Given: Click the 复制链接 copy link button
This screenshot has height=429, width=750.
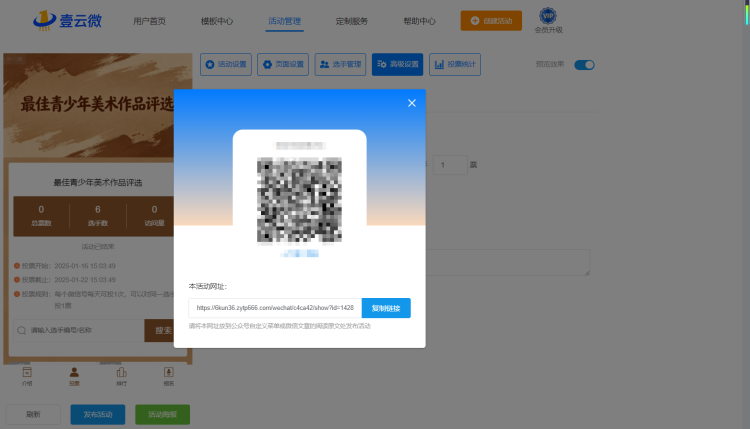Looking at the screenshot, I should tap(386, 308).
